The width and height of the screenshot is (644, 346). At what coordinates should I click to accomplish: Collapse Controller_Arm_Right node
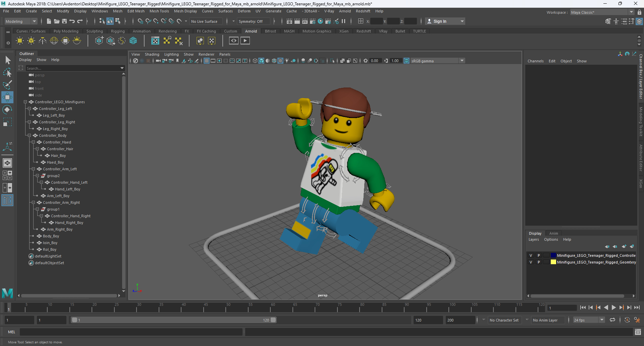pos(33,203)
